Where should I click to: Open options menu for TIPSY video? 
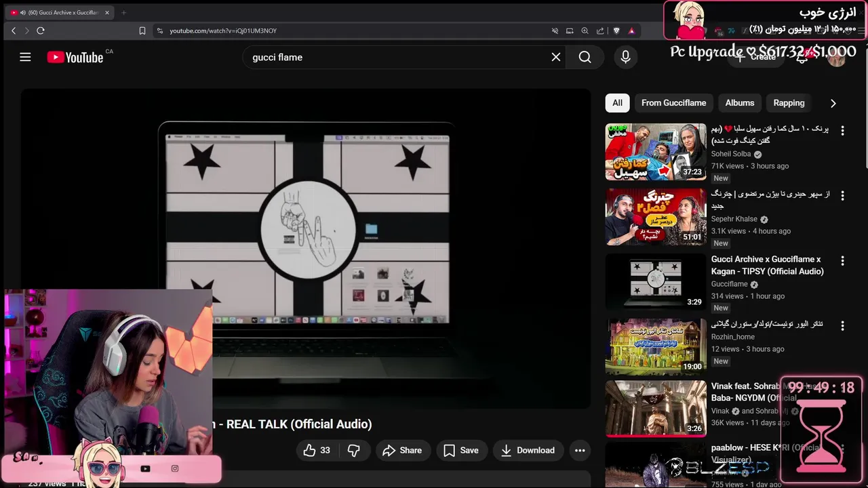pos(842,260)
